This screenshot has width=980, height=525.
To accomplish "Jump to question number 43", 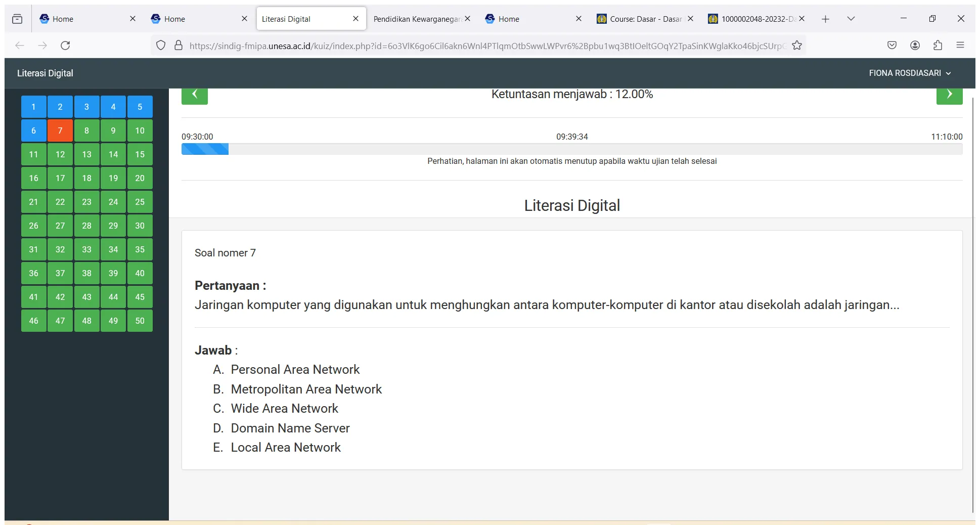I will (86, 297).
